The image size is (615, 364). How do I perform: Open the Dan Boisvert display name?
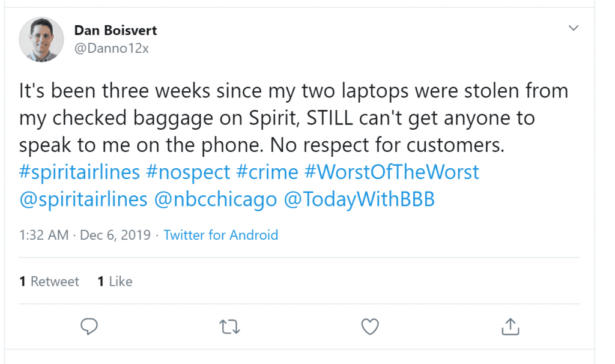tap(115, 30)
